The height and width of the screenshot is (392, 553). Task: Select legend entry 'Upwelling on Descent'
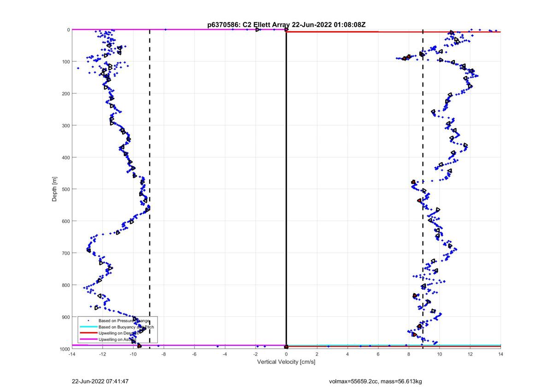tap(119, 333)
